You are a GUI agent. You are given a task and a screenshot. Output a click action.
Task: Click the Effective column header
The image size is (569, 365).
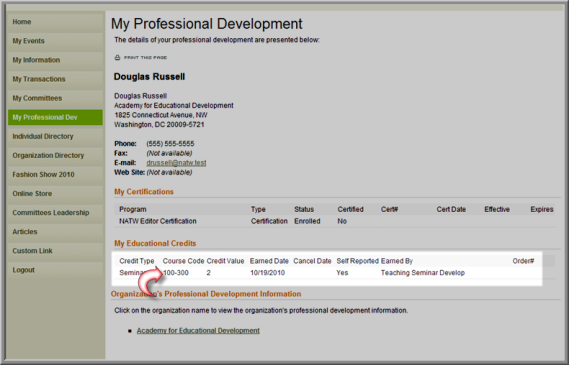pyautogui.click(x=497, y=209)
